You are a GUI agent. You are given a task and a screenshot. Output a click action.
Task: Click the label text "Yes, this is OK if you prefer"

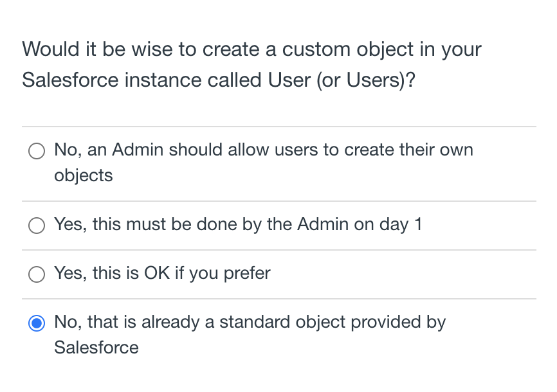tap(162, 273)
